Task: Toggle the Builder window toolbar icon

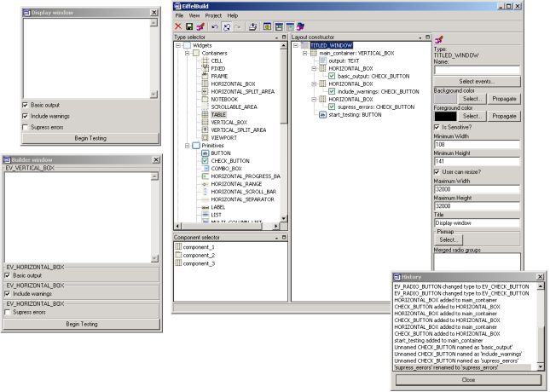Action: tap(290, 26)
